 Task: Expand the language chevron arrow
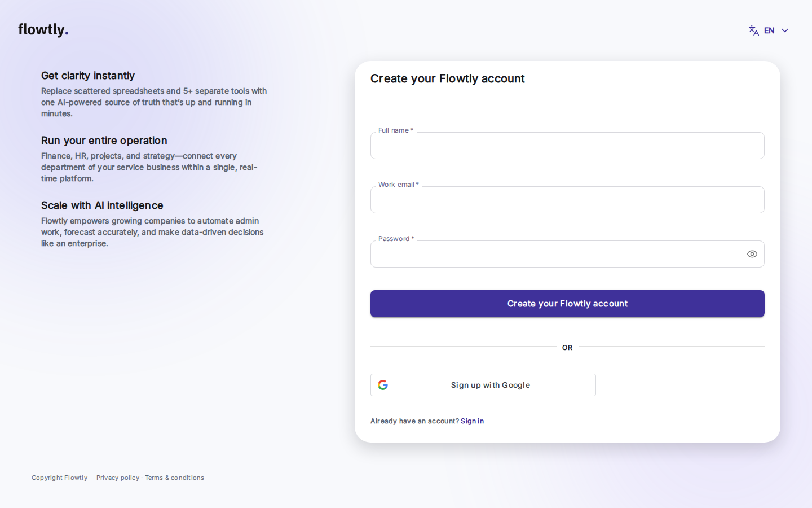pos(785,30)
